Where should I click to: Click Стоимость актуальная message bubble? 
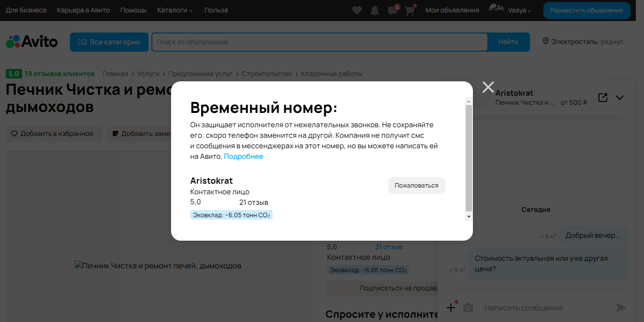tap(548, 264)
